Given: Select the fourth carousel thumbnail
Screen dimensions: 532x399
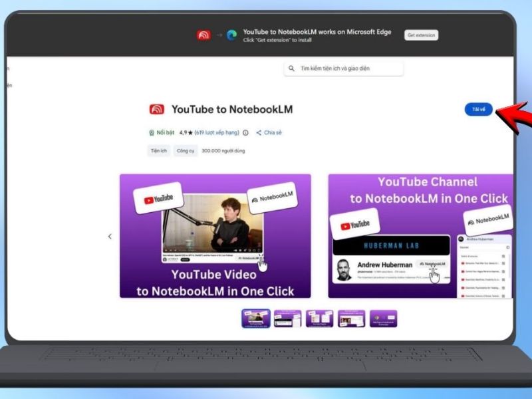Looking at the screenshot, I should pos(351,319).
